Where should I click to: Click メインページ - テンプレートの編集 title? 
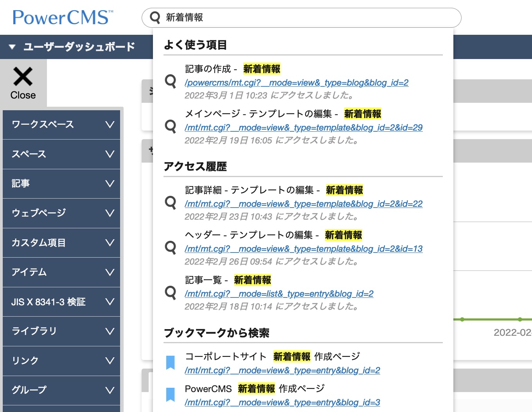pos(283,114)
